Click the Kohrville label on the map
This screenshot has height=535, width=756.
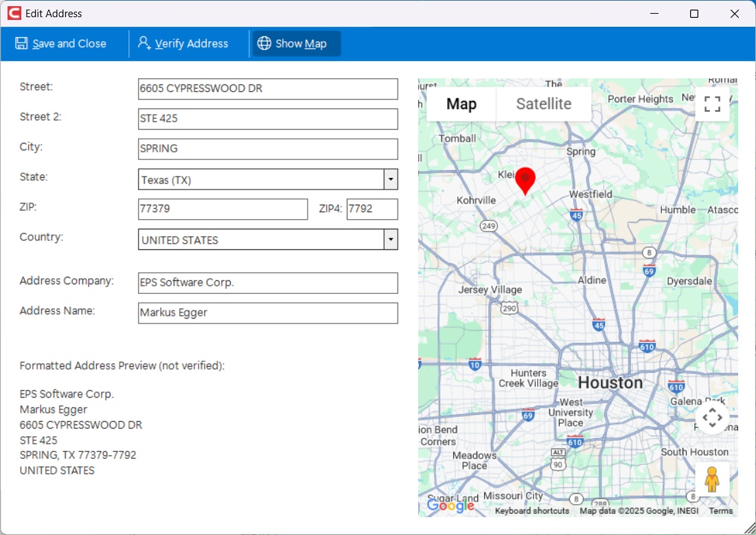pos(476,201)
